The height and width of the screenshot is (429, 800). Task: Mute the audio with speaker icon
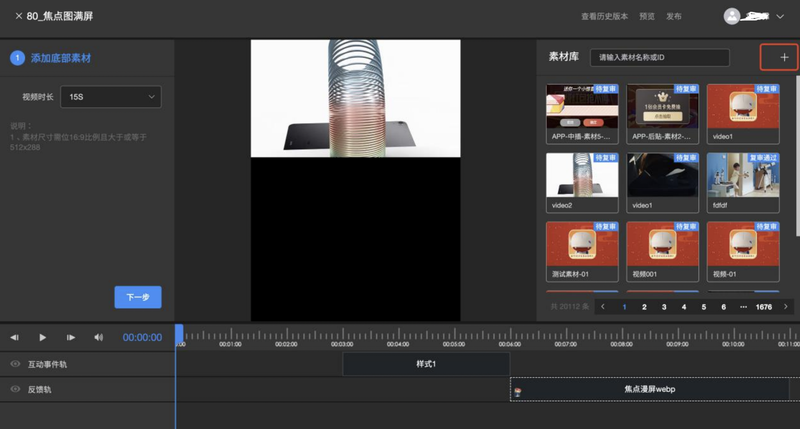(x=98, y=337)
